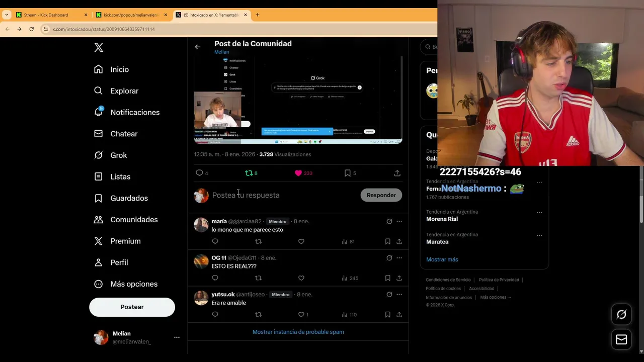This screenshot has height=362, width=644.
Task: Click Grok icon on maría's reply
Action: (389, 221)
